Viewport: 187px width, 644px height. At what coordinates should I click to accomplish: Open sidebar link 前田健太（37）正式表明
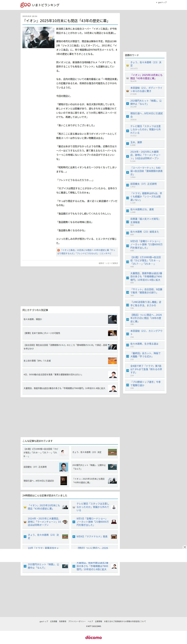144,184
